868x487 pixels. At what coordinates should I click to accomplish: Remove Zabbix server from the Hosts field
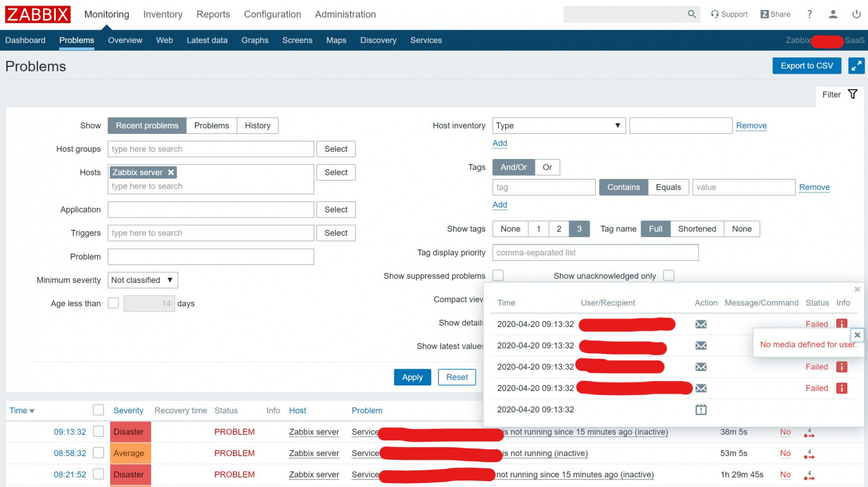click(171, 172)
